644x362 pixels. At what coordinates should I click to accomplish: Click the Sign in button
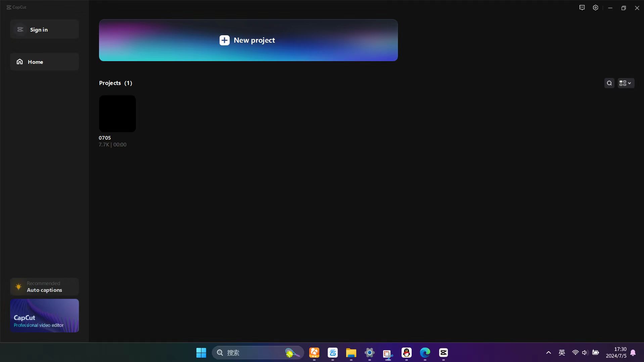click(x=44, y=30)
